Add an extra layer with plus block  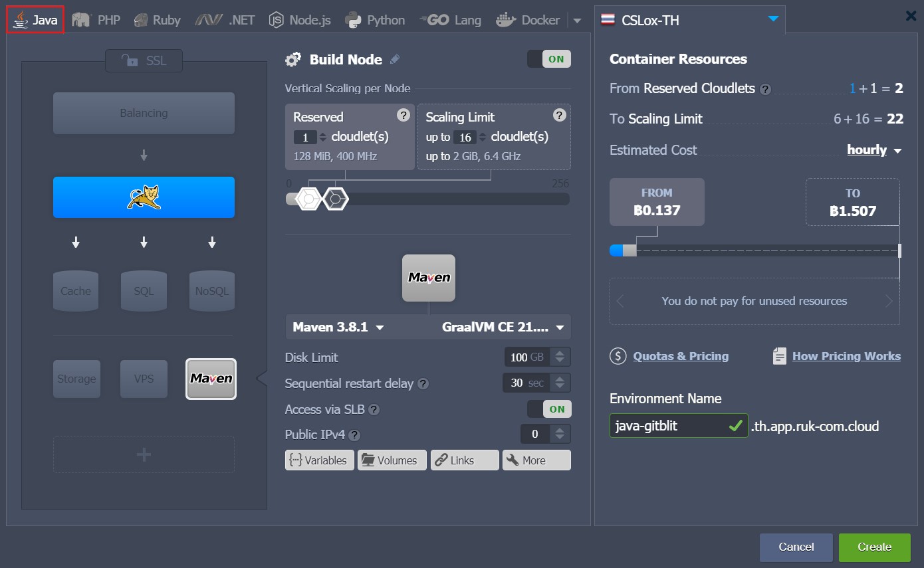tap(144, 454)
